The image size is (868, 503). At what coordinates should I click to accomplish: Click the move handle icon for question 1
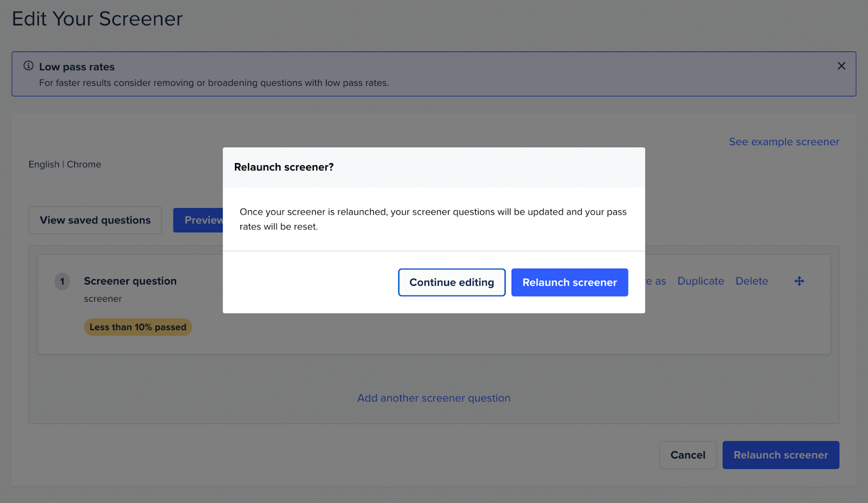pos(799,281)
